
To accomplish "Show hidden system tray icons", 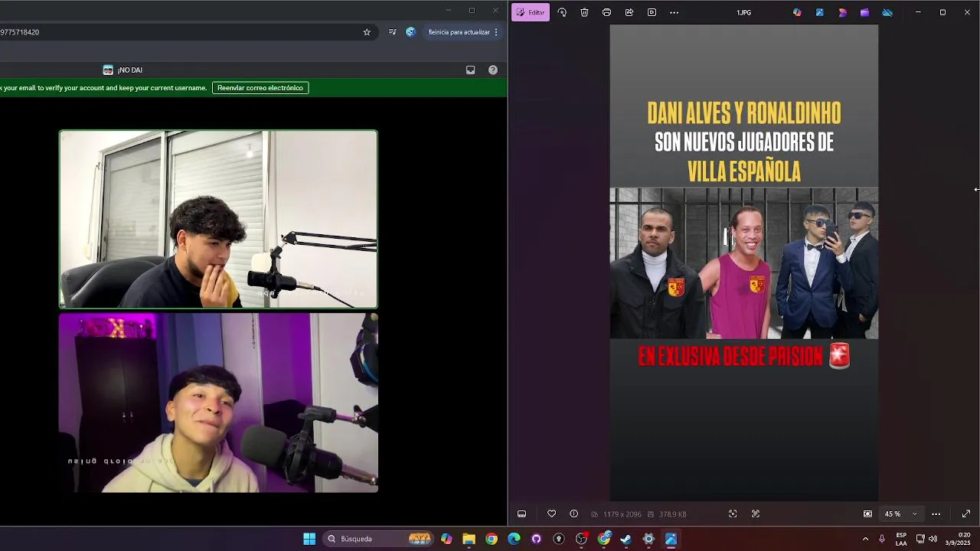I will click(x=865, y=539).
